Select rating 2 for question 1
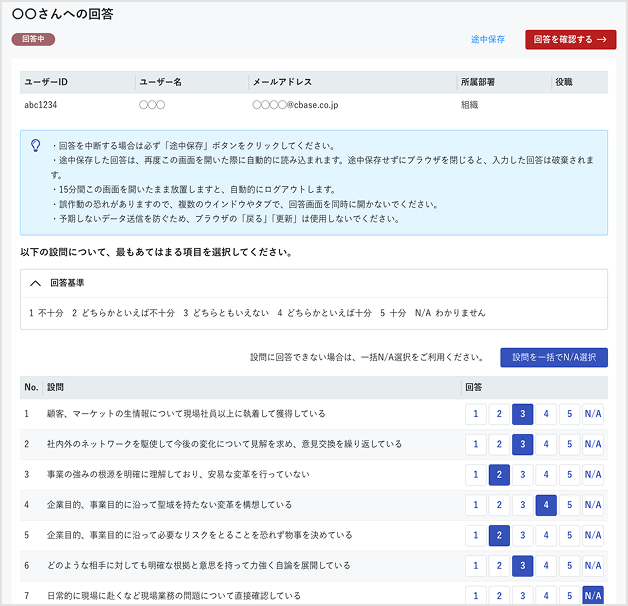Image resolution: width=628 pixels, height=606 pixels. click(499, 414)
